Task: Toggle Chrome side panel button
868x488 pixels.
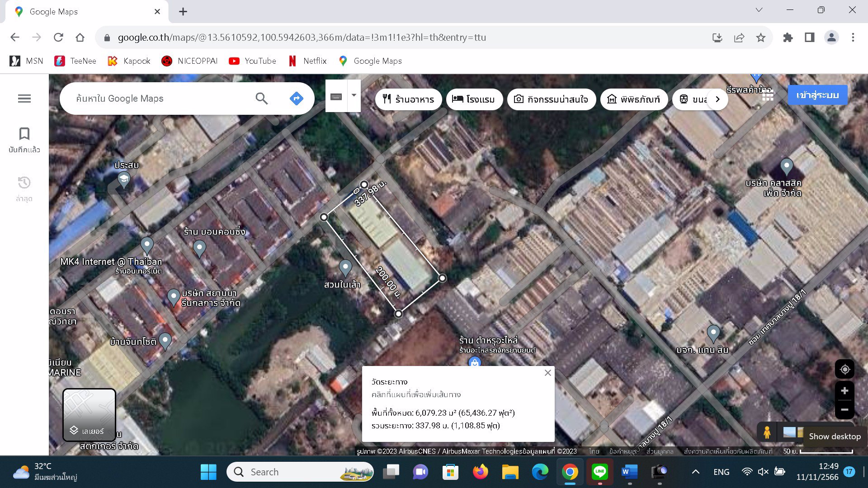Action: point(809,38)
